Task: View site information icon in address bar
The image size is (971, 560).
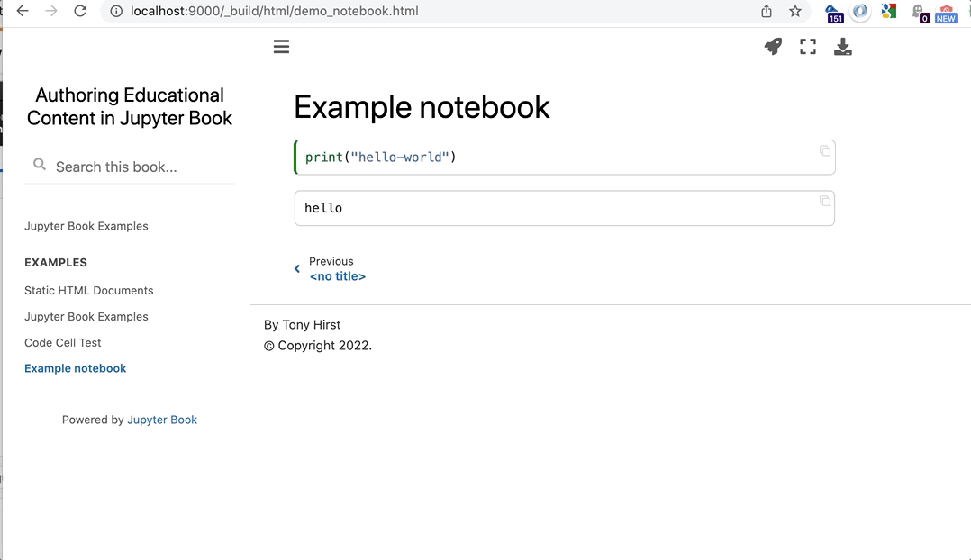Action: coord(116,11)
